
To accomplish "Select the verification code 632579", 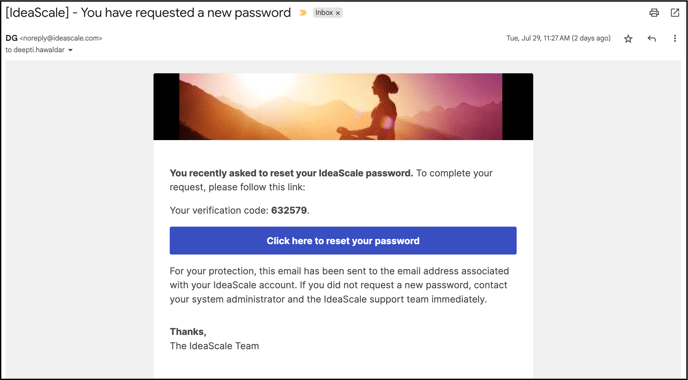I will pos(289,210).
